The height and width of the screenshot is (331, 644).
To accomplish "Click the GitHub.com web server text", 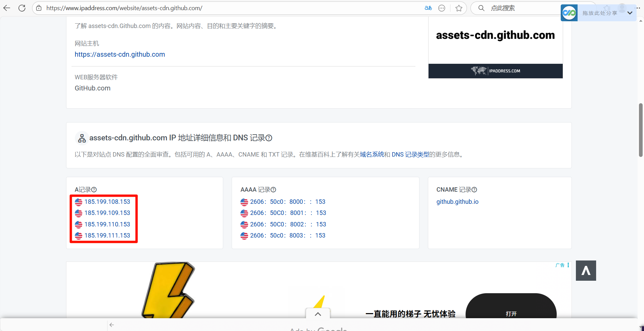I will click(x=93, y=88).
